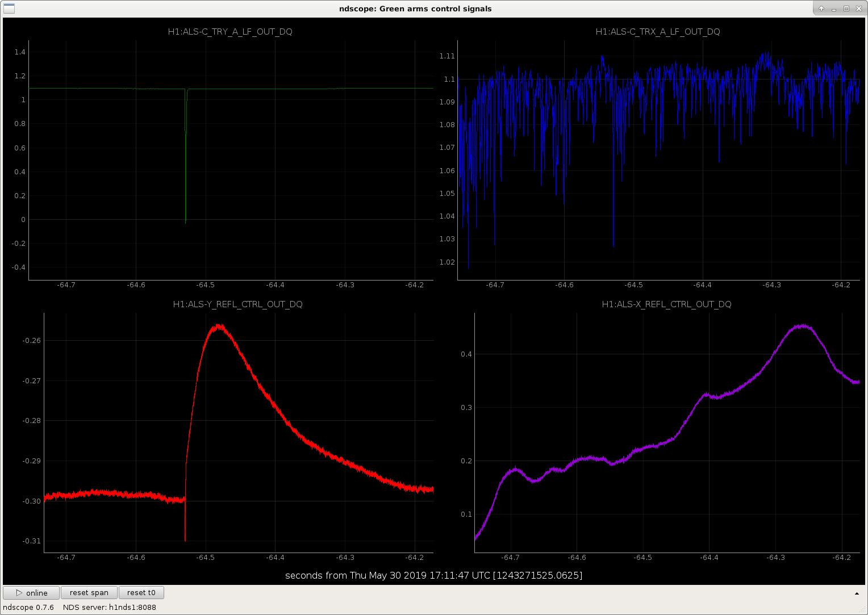Click inside the blue TRX plot area
The image size is (868, 615).
[x=659, y=160]
